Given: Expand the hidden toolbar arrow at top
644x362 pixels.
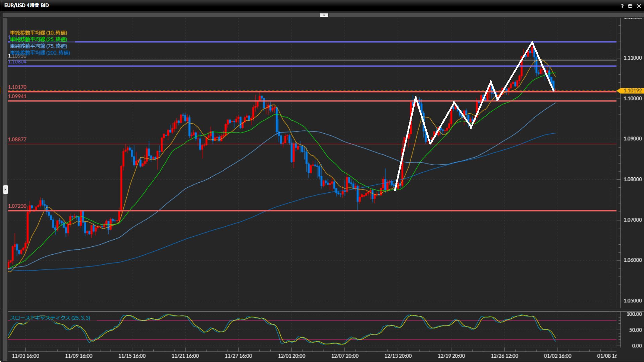Looking at the screenshot, I should coord(324,15).
